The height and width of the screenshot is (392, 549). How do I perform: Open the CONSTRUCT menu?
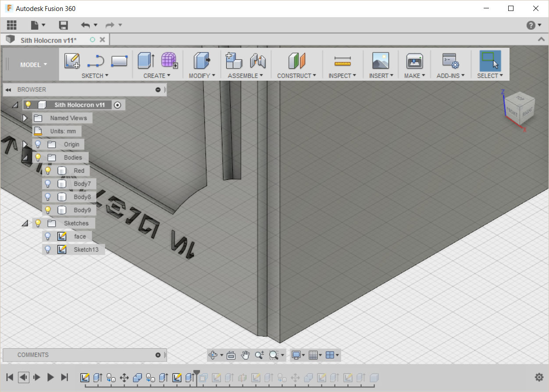click(296, 76)
